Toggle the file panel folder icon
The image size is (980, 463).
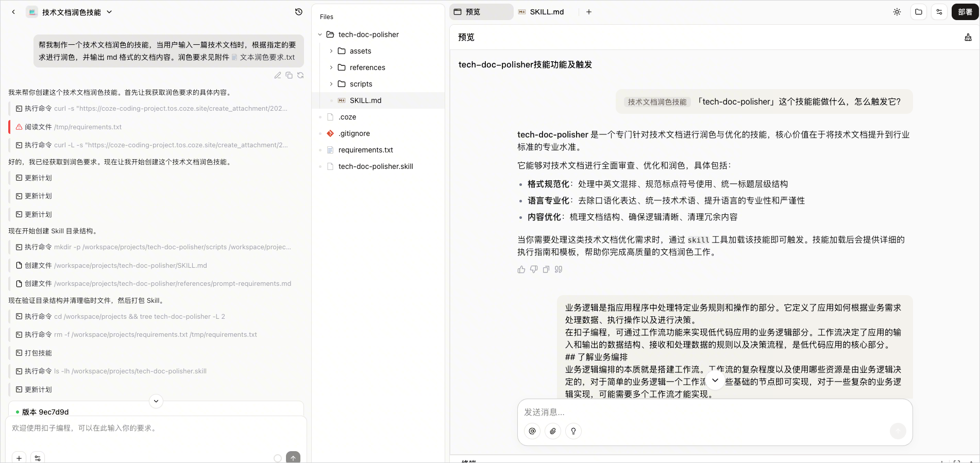point(919,12)
